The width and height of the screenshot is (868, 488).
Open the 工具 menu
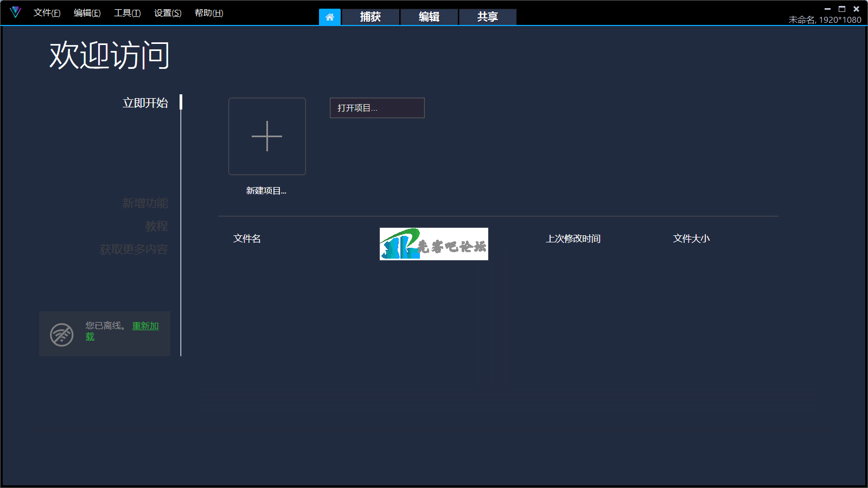pos(127,13)
